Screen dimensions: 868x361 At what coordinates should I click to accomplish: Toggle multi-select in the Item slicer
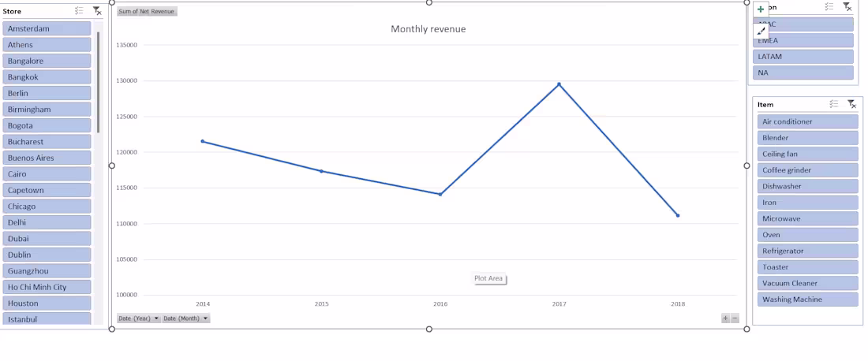click(834, 104)
